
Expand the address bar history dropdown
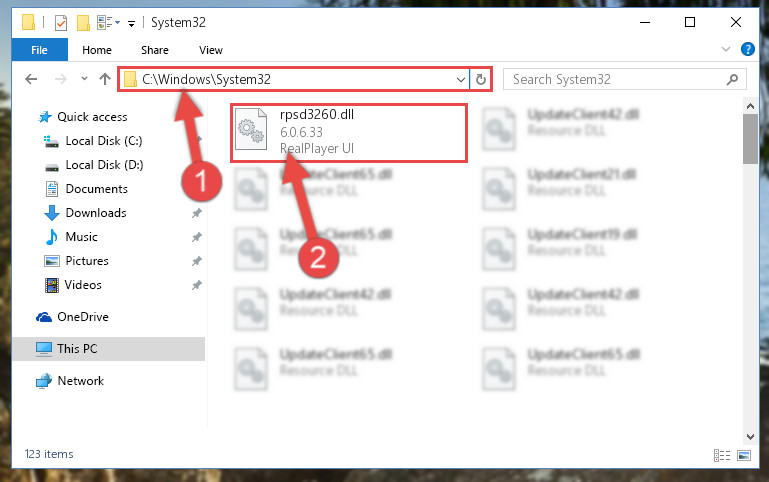coord(461,79)
